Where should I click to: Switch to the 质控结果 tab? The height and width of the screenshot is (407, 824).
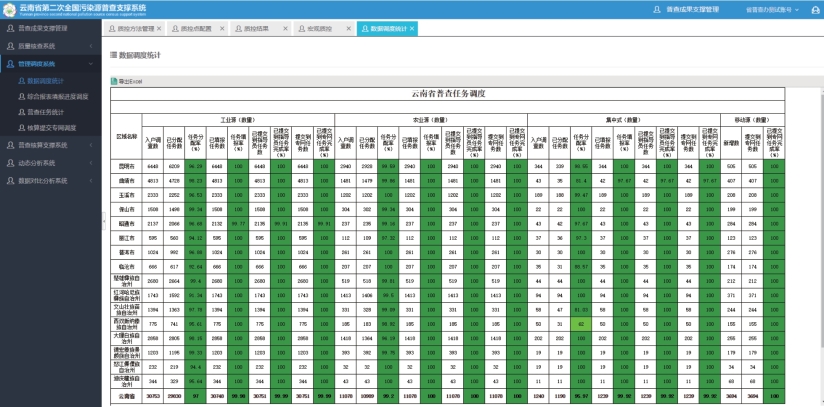pyautogui.click(x=258, y=29)
